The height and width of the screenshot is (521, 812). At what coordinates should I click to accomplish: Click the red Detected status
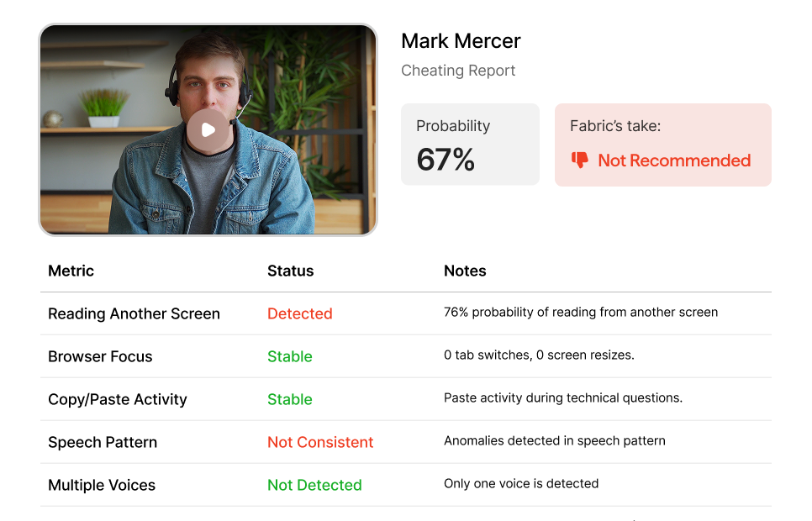tap(300, 313)
